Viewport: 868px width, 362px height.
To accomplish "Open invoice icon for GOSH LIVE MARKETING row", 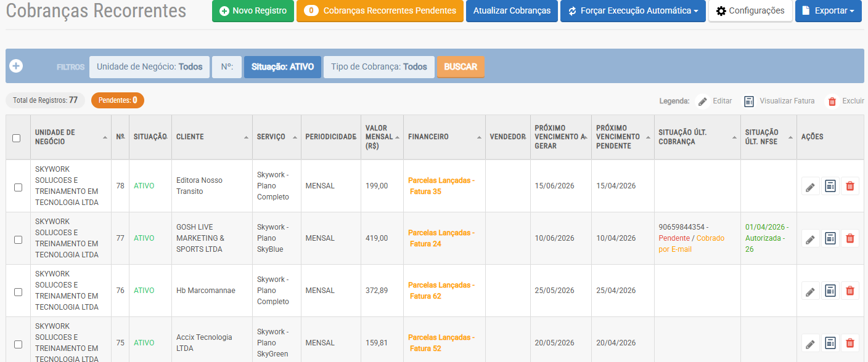I will pyautogui.click(x=829, y=238).
